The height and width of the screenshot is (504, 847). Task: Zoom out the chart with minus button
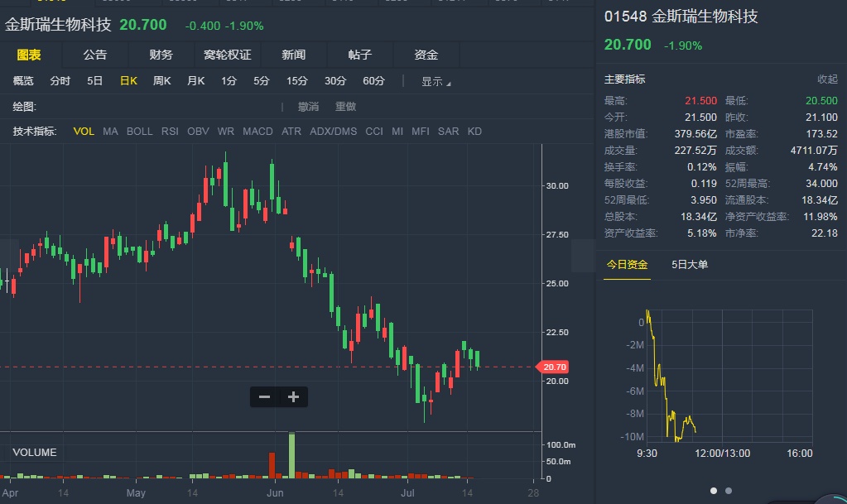[x=265, y=397]
